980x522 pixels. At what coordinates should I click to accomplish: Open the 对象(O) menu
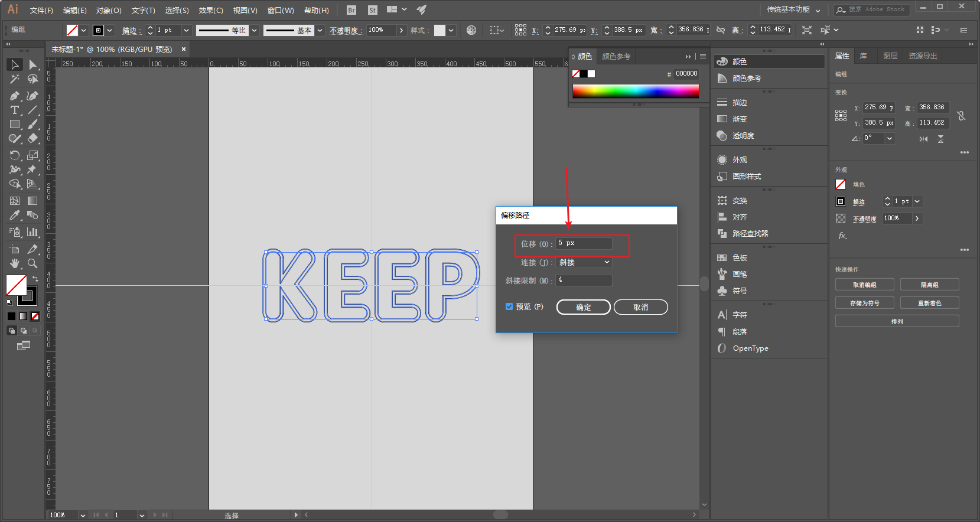(109, 10)
